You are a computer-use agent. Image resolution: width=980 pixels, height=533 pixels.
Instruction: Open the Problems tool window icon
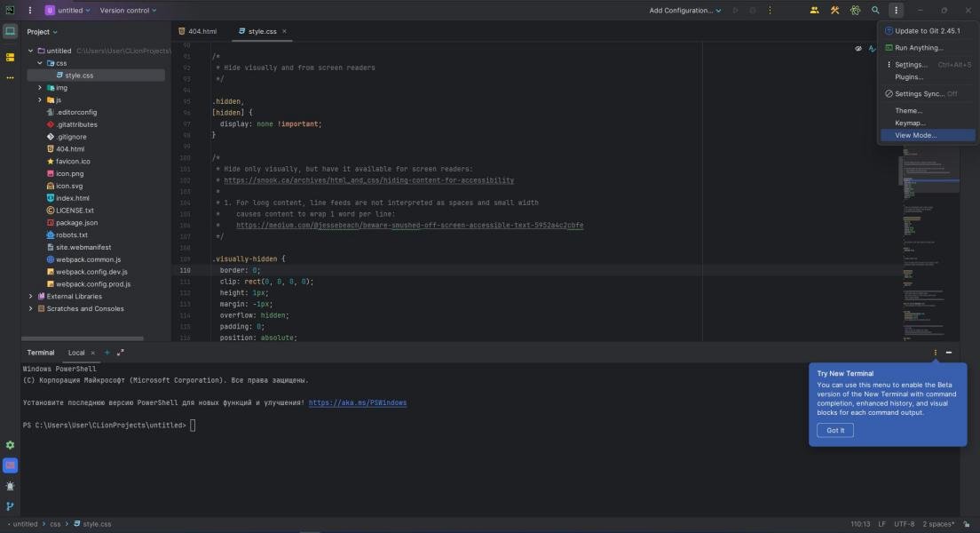[x=10, y=486]
